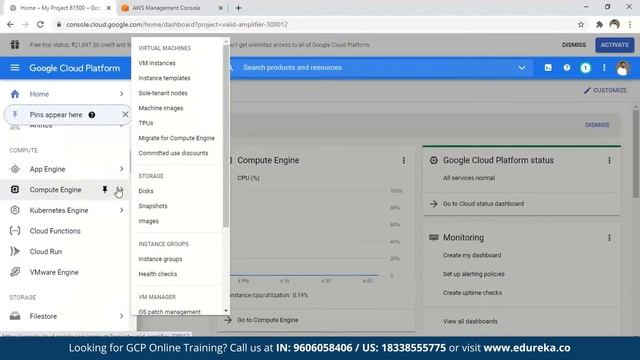Click the Cloud Functions icon

coord(15,231)
